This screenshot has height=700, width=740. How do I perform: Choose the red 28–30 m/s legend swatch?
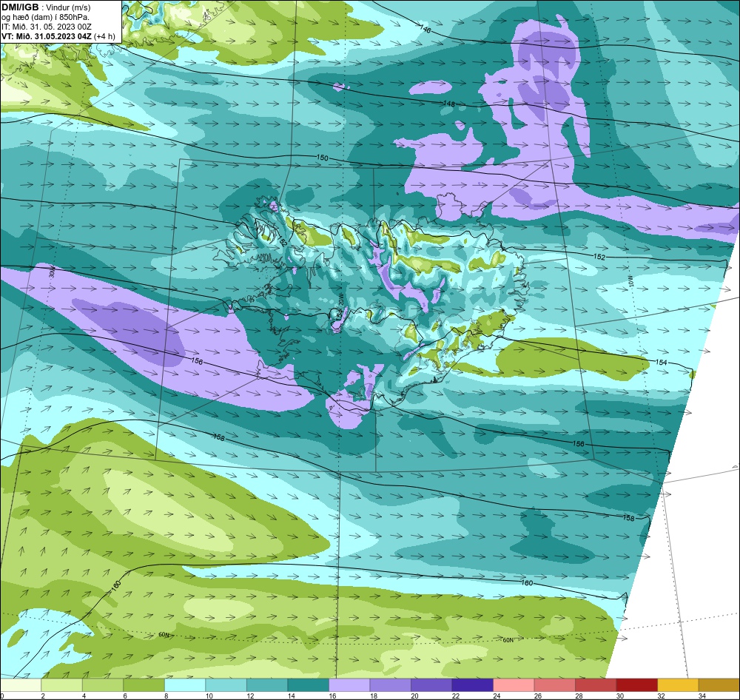(596, 685)
